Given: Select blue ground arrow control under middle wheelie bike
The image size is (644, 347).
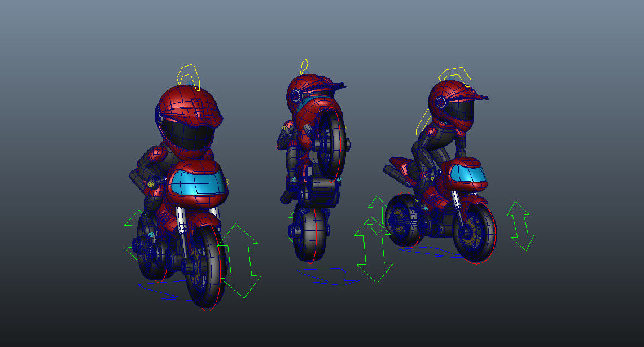Looking at the screenshot, I should pos(328,276).
